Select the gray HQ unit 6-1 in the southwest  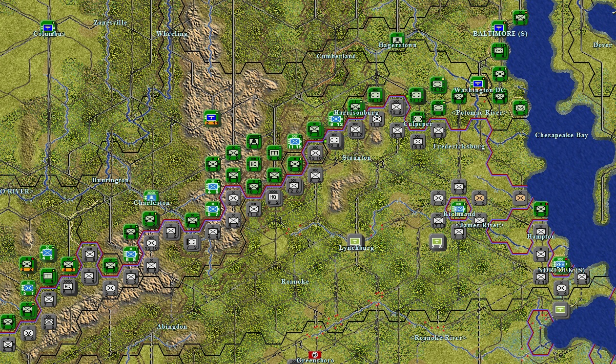(69, 287)
